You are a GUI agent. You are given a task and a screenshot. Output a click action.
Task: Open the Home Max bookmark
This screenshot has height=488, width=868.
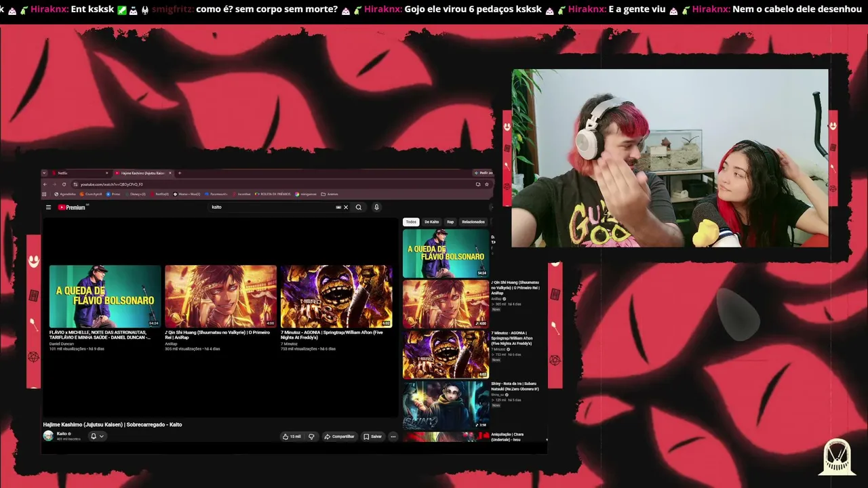click(x=186, y=195)
